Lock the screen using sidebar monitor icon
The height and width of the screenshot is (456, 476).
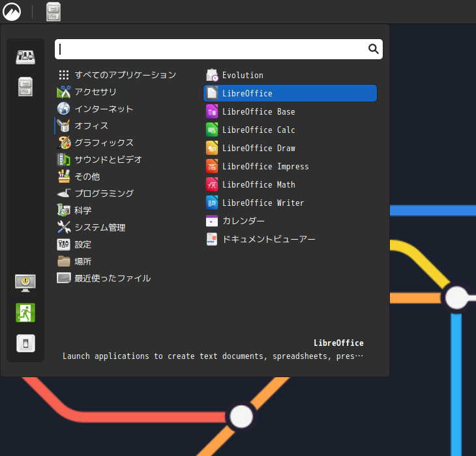point(25,283)
